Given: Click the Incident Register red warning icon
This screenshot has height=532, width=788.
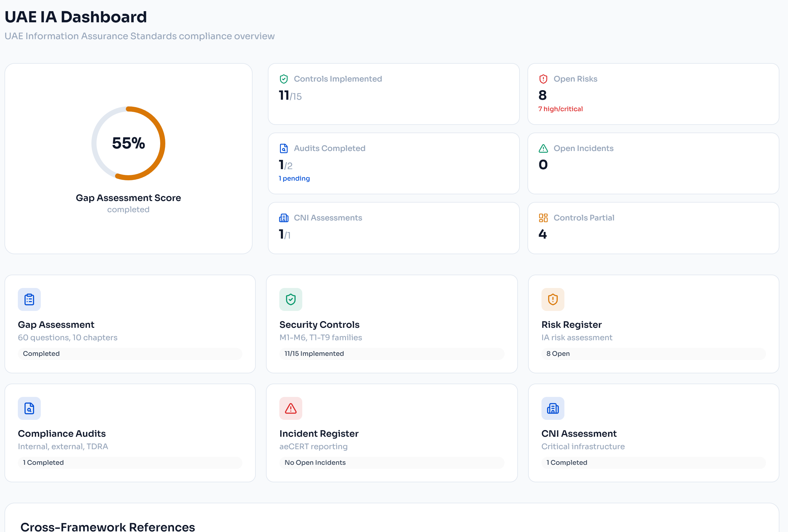Looking at the screenshot, I should click(x=290, y=408).
